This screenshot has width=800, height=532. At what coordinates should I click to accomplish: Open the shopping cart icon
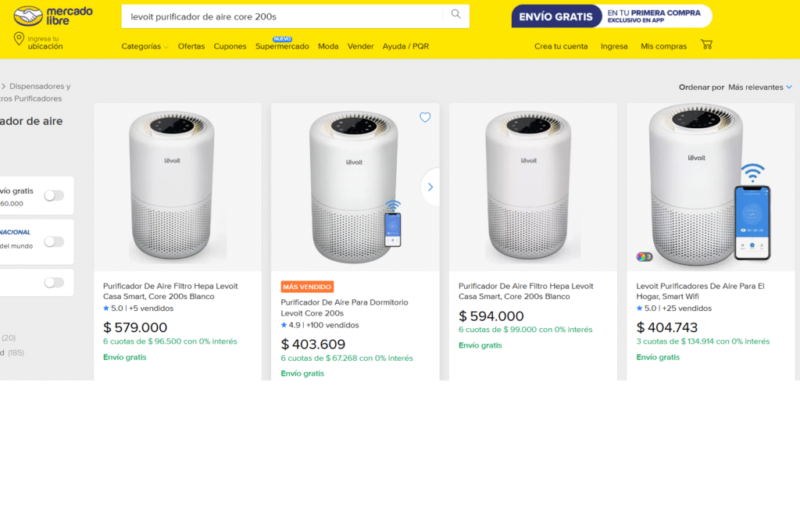(x=706, y=45)
